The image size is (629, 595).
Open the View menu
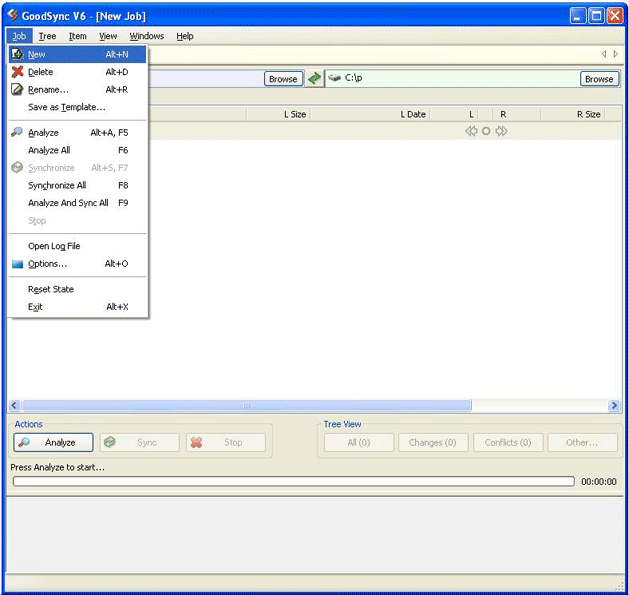click(108, 36)
